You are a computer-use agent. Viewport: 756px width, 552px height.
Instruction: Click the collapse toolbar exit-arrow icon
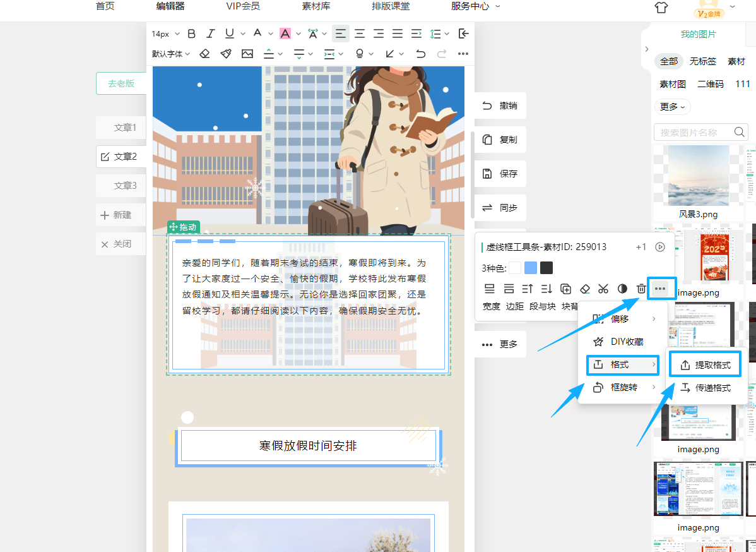click(463, 33)
